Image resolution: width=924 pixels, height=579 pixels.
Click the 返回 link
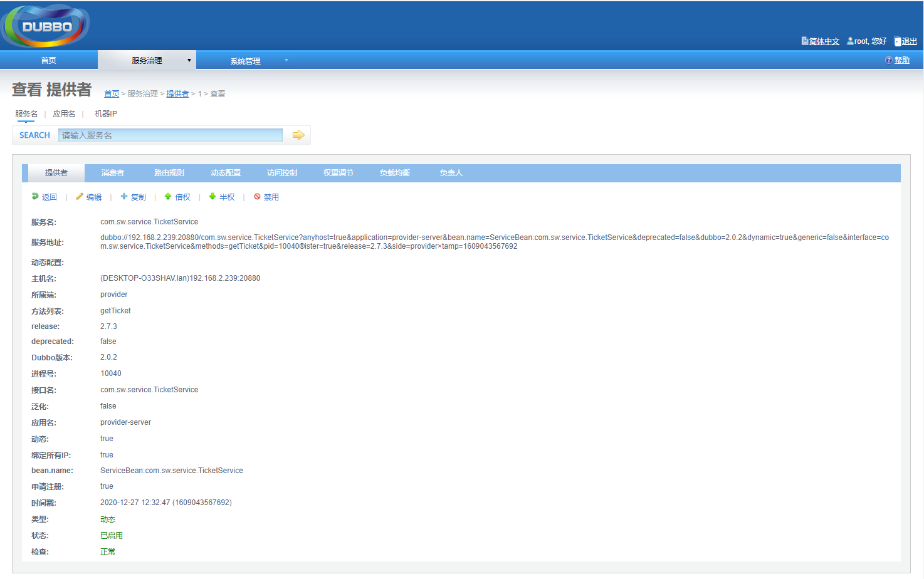click(x=50, y=197)
